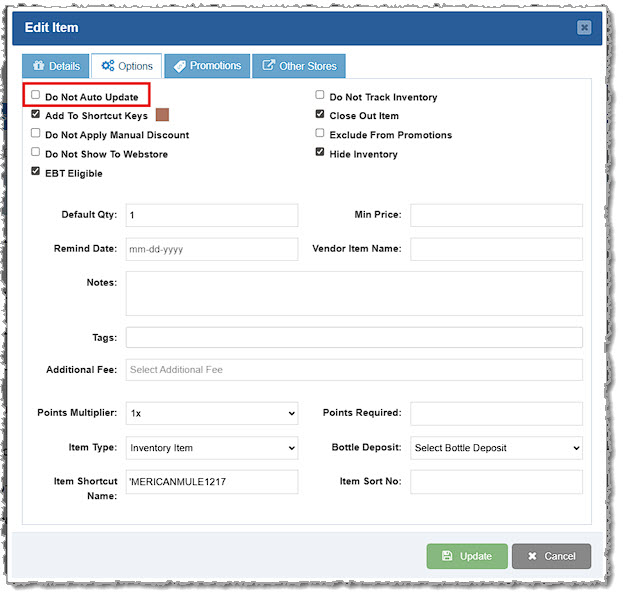Click the Vendor Item Name field
623x600 pixels.
coord(496,249)
